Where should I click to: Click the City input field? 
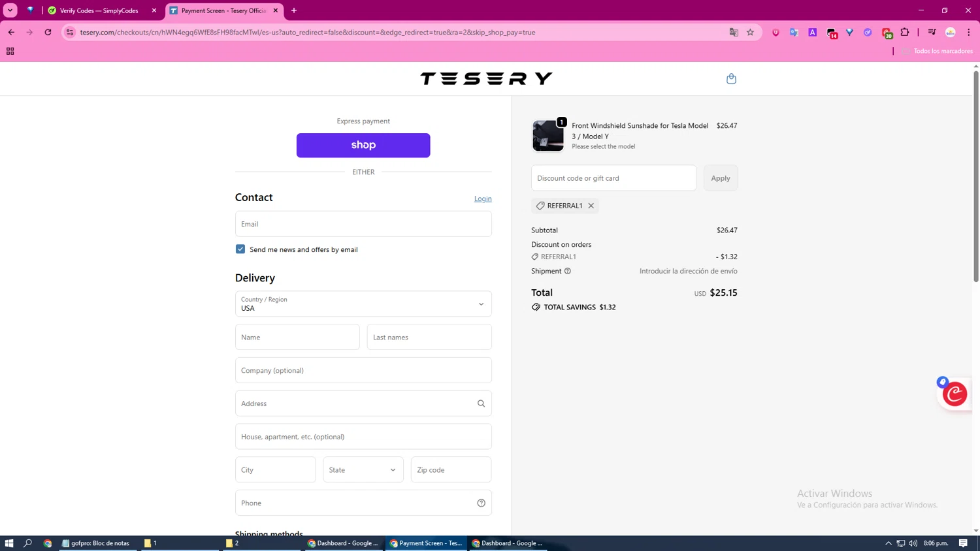click(276, 470)
